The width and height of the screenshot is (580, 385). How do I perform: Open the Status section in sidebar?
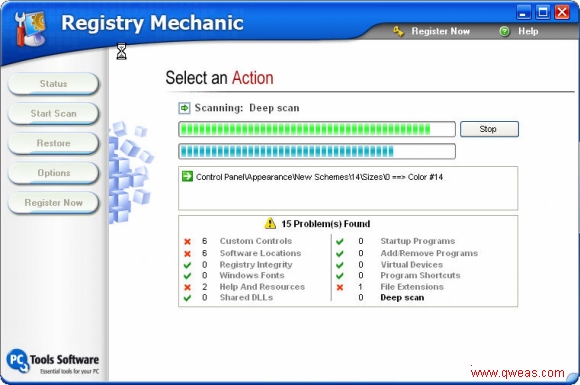pyautogui.click(x=53, y=84)
